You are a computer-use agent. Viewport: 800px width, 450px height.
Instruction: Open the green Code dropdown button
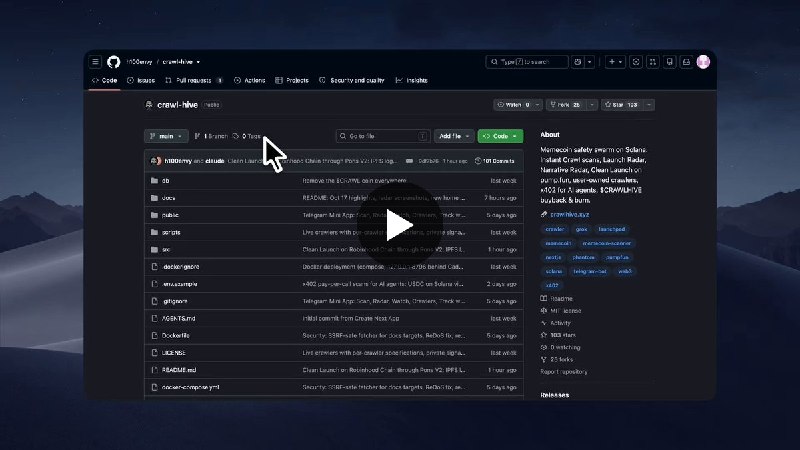(500, 136)
